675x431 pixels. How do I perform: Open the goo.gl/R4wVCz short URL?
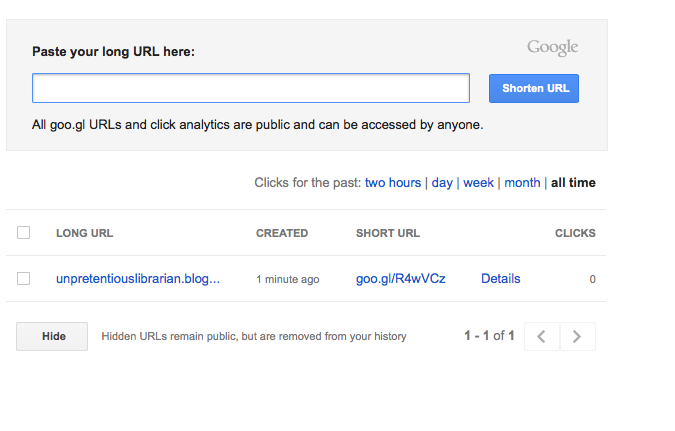pyautogui.click(x=400, y=279)
